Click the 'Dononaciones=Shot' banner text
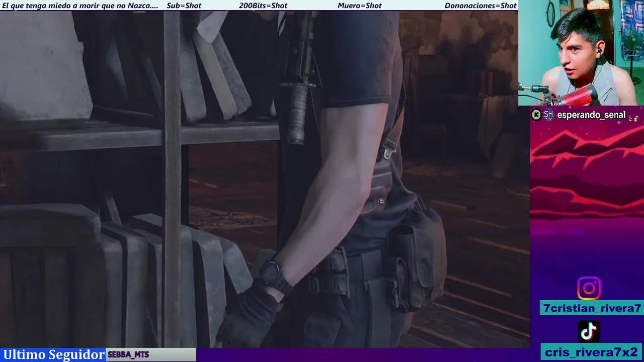This screenshot has height=362, width=644. (480, 6)
